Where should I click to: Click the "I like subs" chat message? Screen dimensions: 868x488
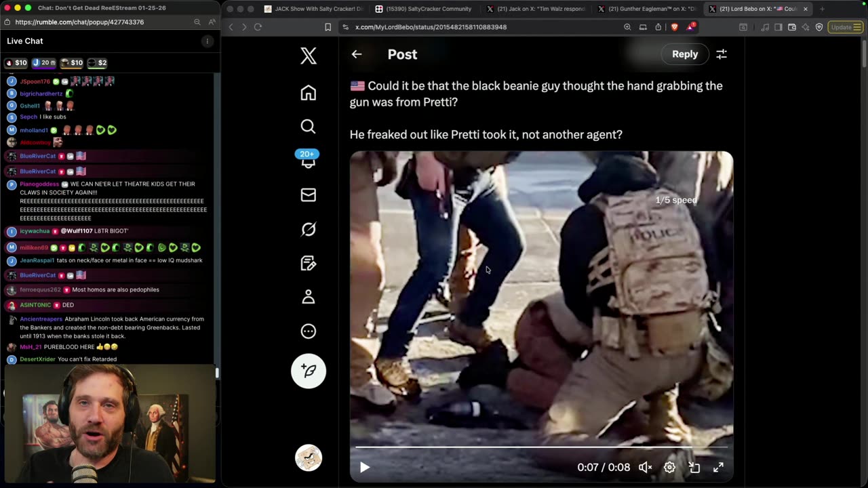[53, 117]
